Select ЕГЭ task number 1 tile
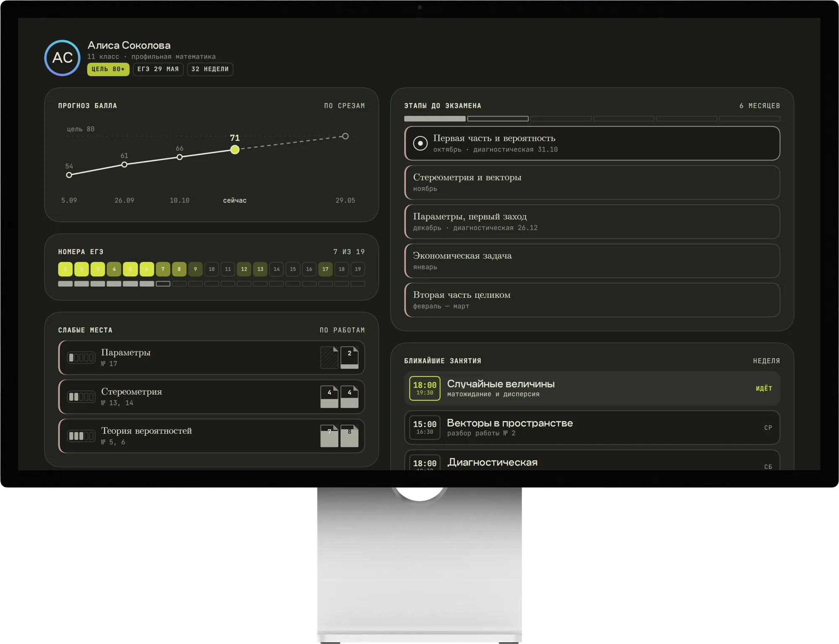The image size is (839, 644). [65, 269]
